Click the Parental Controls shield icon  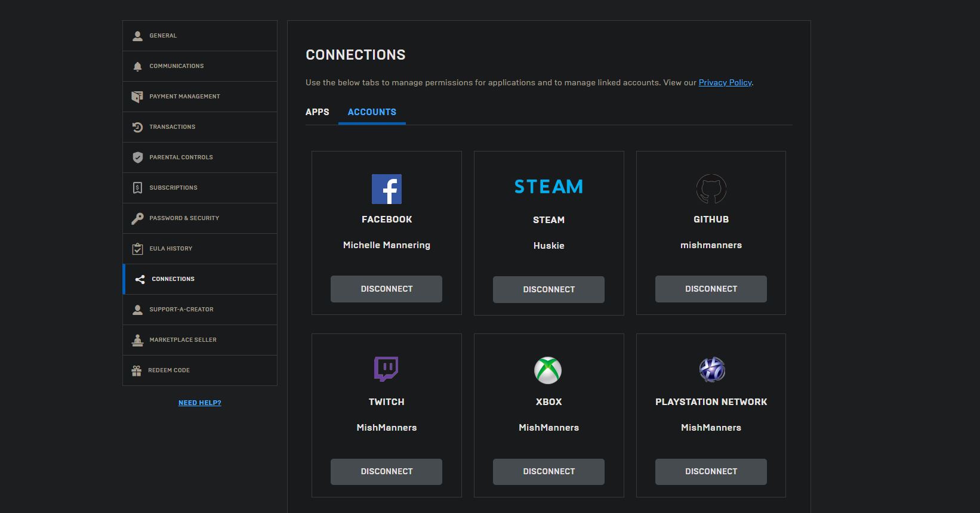[x=137, y=157]
